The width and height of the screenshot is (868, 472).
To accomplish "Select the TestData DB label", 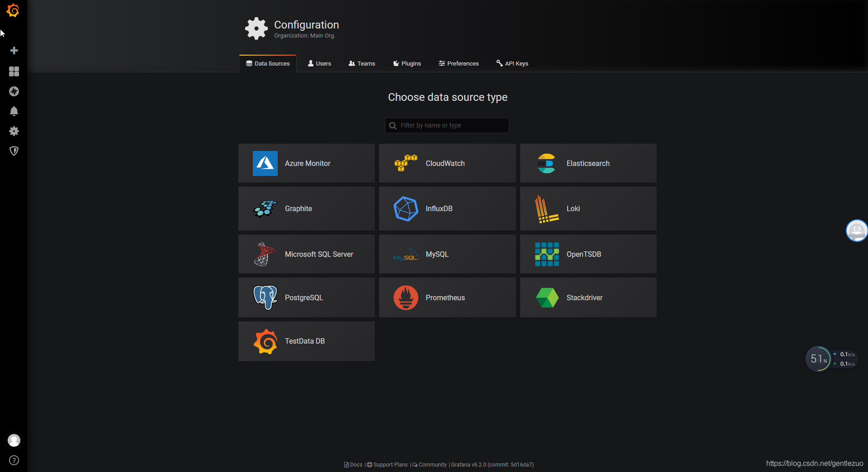I will (305, 341).
